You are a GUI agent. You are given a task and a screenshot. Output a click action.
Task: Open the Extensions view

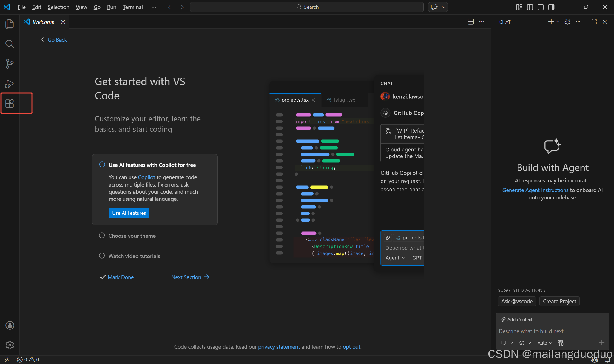(10, 103)
